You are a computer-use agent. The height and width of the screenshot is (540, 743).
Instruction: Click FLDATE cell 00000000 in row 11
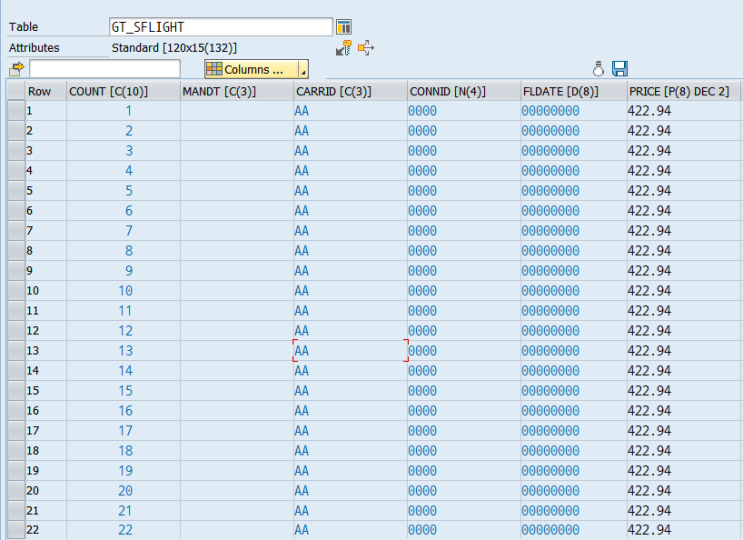point(574,311)
